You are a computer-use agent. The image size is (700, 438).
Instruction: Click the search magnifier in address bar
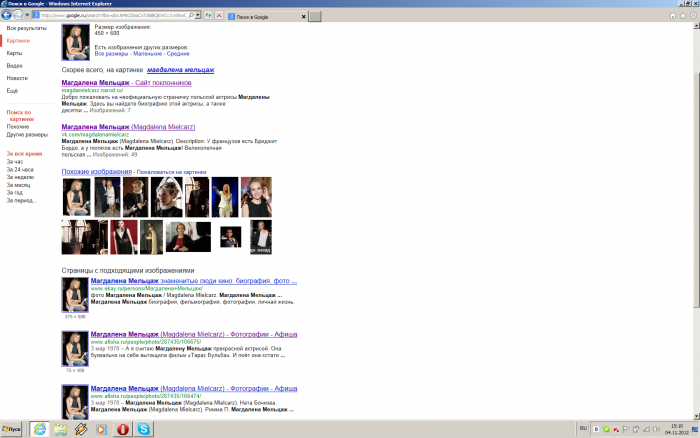click(191, 15)
